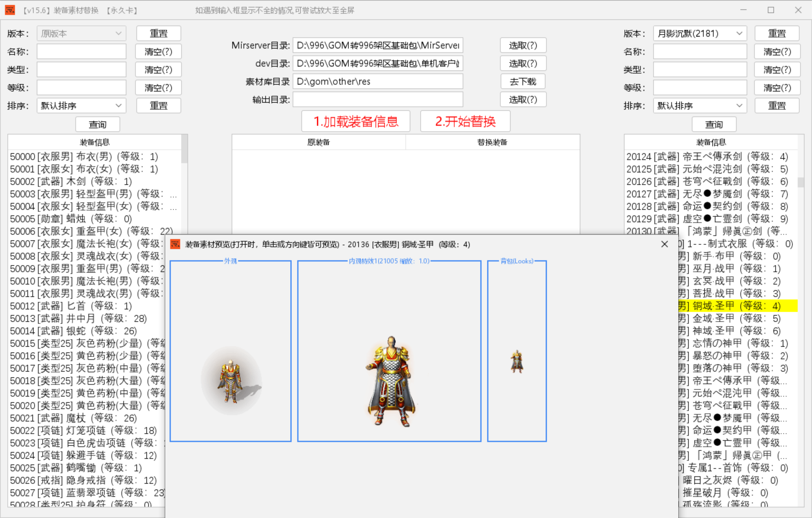Click the 输出目录 input field
This screenshot has height=518, width=812.
[378, 100]
